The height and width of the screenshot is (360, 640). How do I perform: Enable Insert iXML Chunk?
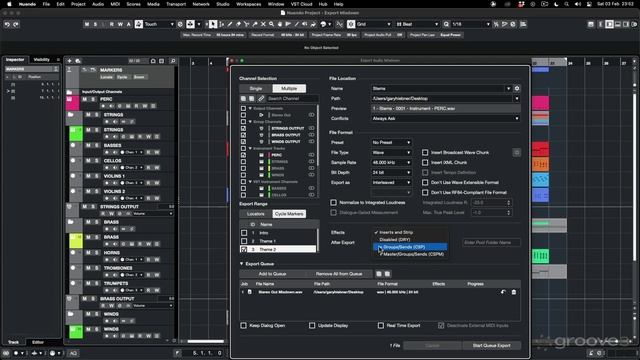[425, 162]
